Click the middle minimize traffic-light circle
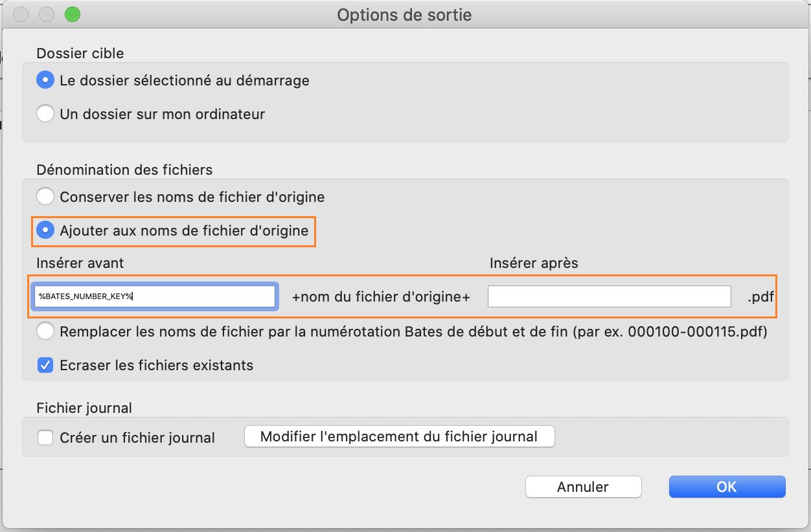The width and height of the screenshot is (811, 532). pyautogui.click(x=46, y=14)
